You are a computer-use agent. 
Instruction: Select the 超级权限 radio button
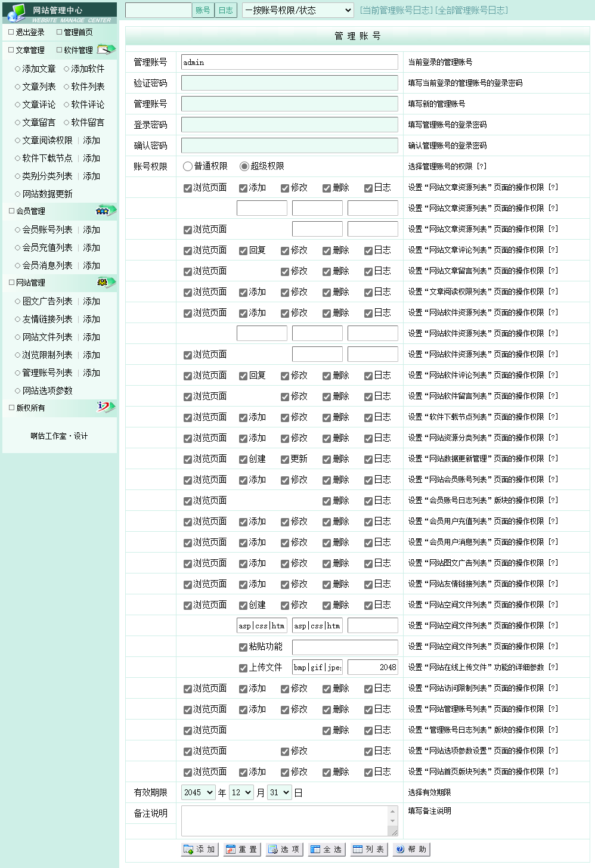244,166
